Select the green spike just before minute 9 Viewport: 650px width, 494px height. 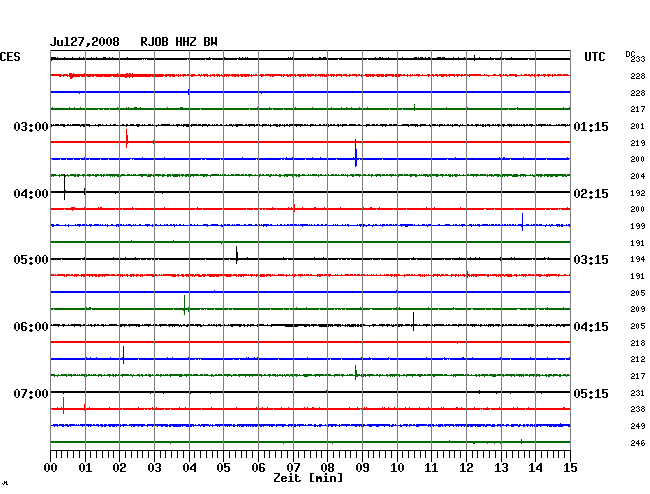(356, 373)
